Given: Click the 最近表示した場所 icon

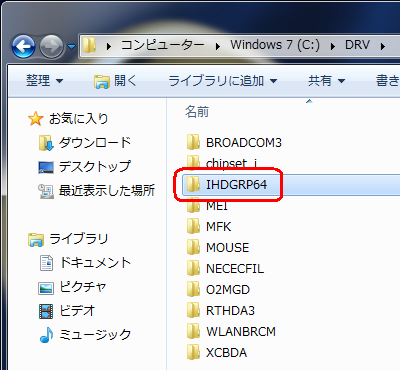Looking at the screenshot, I should (x=46, y=191).
